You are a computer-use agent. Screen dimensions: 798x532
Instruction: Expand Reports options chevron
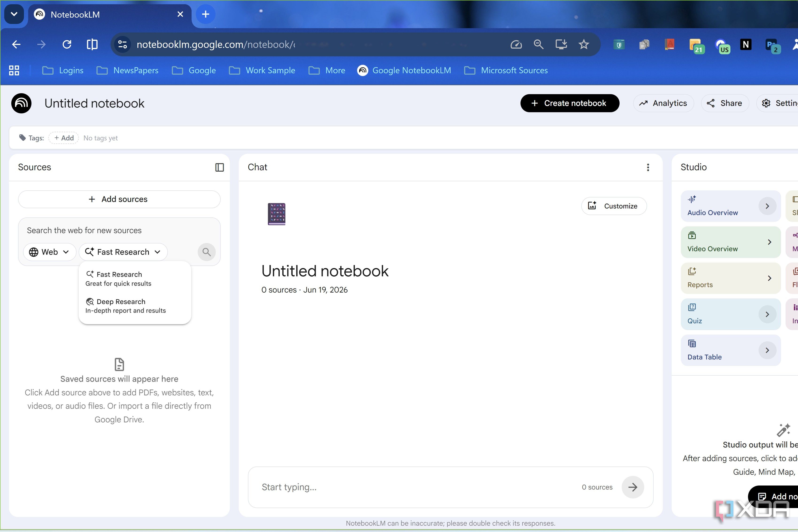[769, 278]
